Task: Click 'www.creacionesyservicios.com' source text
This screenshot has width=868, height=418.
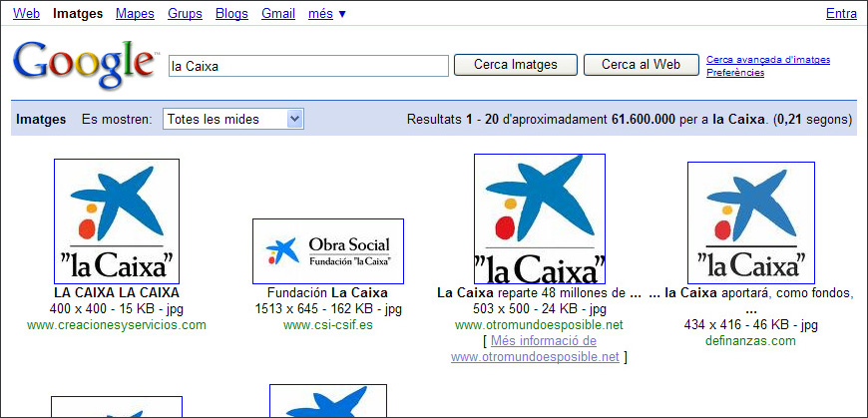Action: pos(117,325)
